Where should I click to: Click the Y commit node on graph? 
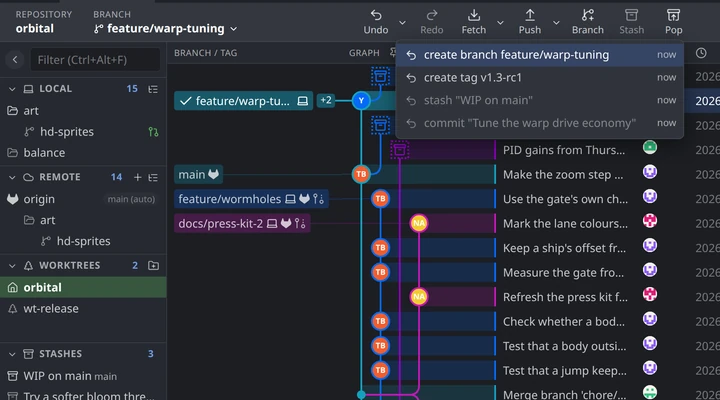[x=361, y=101]
